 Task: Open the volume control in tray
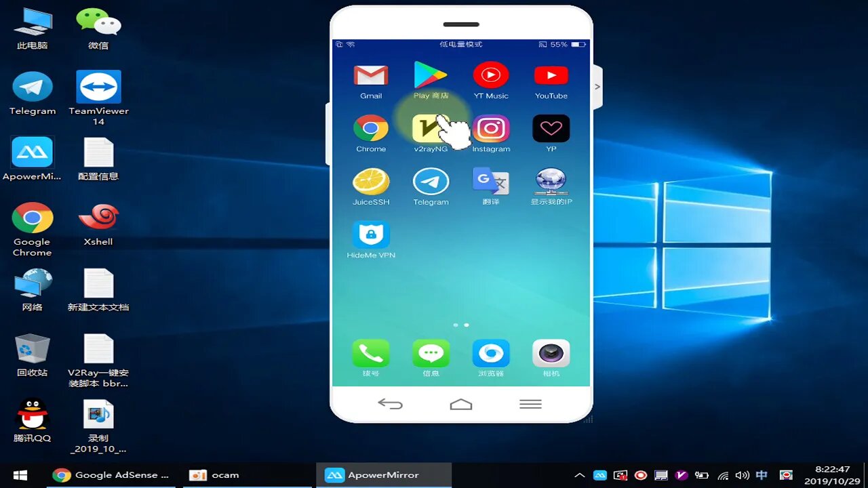pyautogui.click(x=743, y=475)
